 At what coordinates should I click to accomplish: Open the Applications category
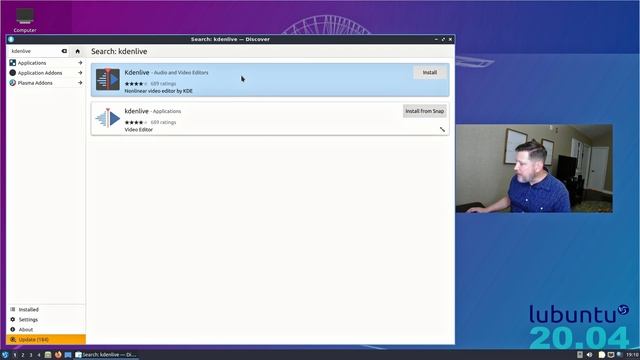(46, 63)
